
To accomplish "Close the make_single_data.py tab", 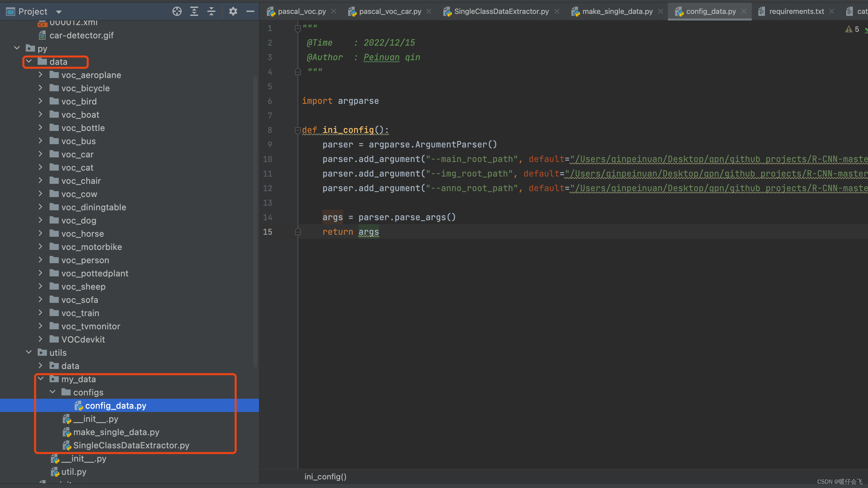I will click(x=661, y=12).
